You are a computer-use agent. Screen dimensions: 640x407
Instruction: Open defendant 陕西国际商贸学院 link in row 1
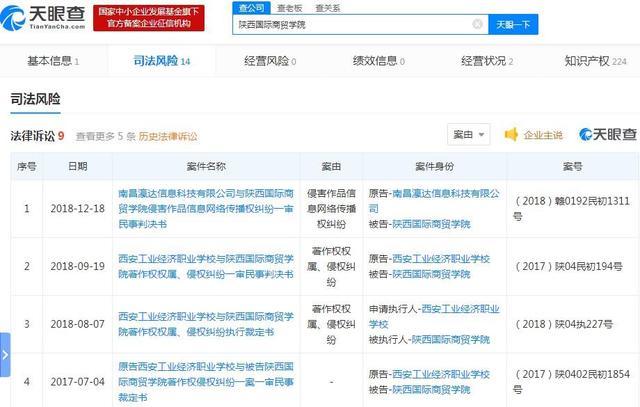pyautogui.click(x=431, y=224)
